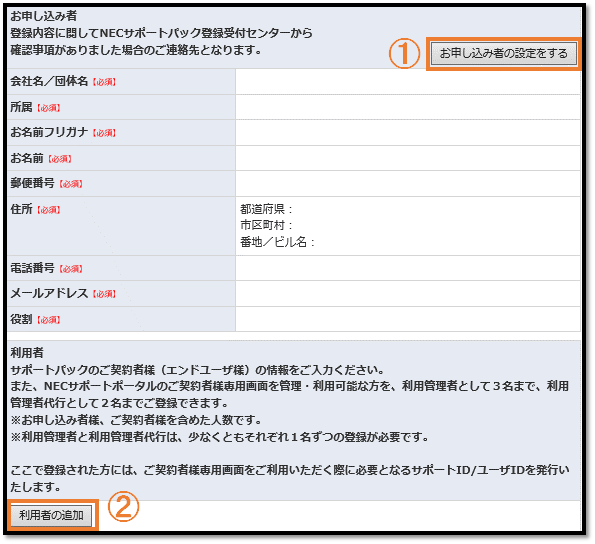Screen dimensions: 595x544
Task: Select the 会社名／団体名 value cell
Action: pos(408,82)
